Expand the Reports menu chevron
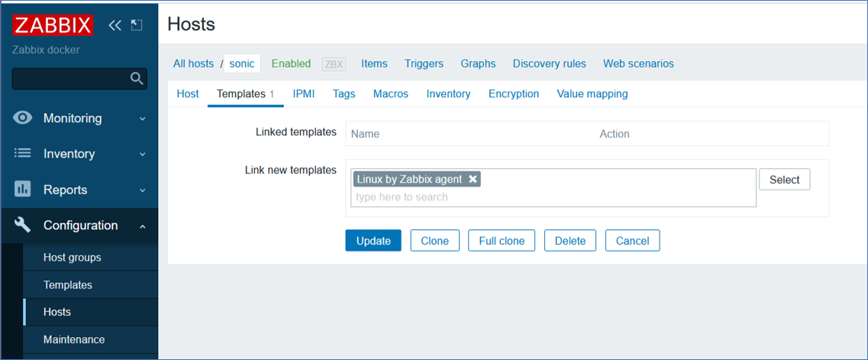Screen dimensions: 868x360 [x=142, y=190]
